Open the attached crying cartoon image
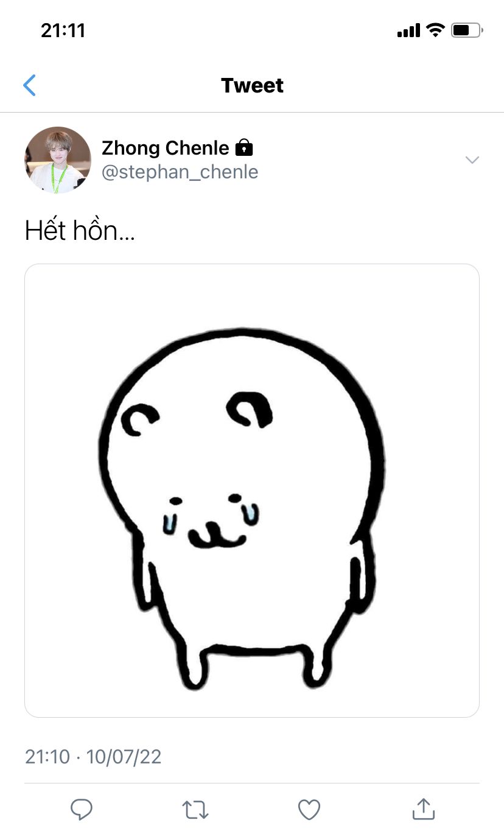This screenshot has height=834, width=504. 252,490
